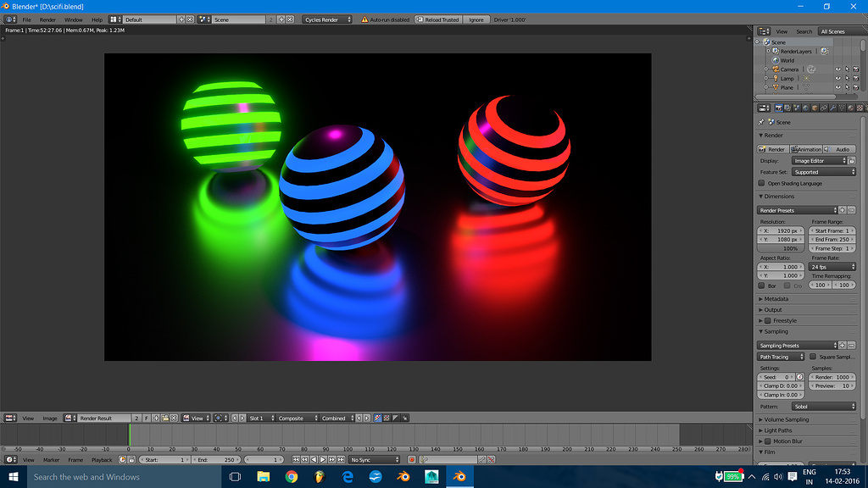Enable the Freestyle checkbox
The image size is (868, 488).
pyautogui.click(x=768, y=320)
